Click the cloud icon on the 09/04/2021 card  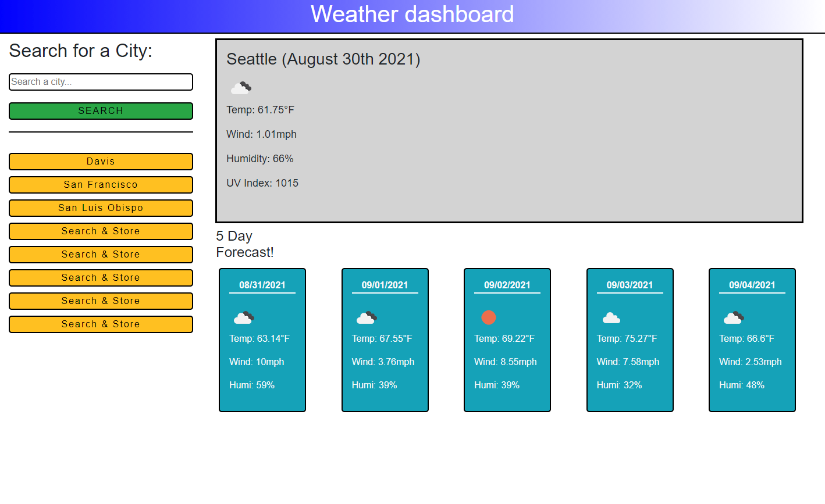[x=733, y=317]
